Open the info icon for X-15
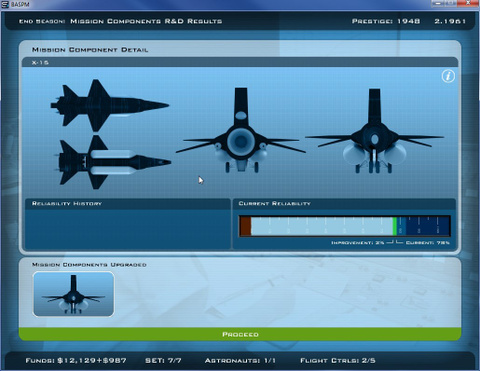This screenshot has height=371, width=480. click(x=448, y=76)
